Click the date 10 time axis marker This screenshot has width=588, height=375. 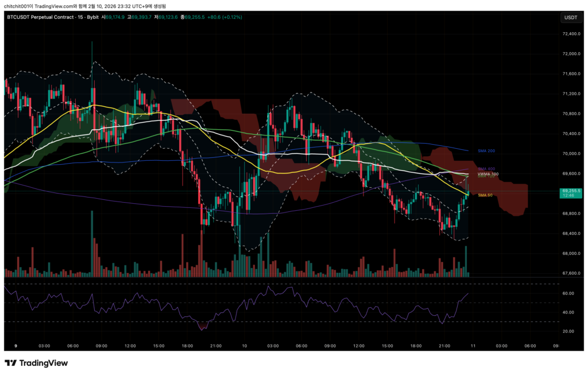(245, 346)
